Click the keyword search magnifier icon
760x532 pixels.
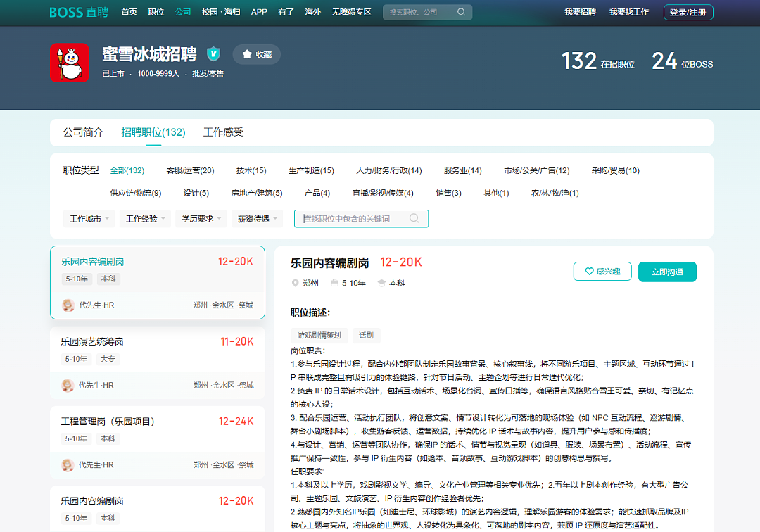[x=414, y=219]
